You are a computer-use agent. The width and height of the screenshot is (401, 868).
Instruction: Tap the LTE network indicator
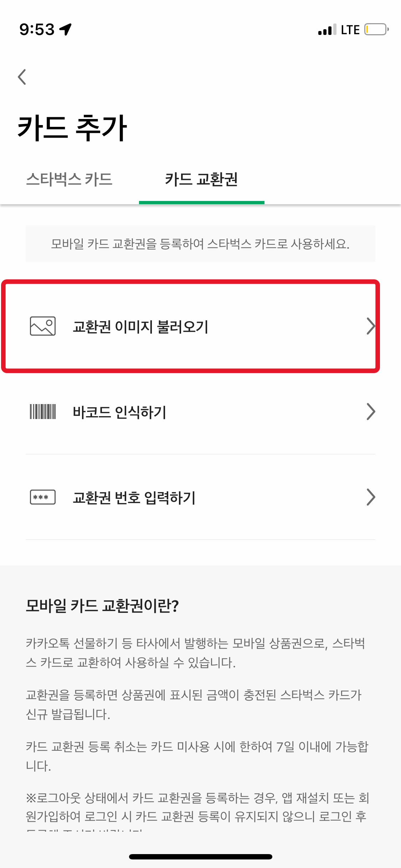point(350,30)
